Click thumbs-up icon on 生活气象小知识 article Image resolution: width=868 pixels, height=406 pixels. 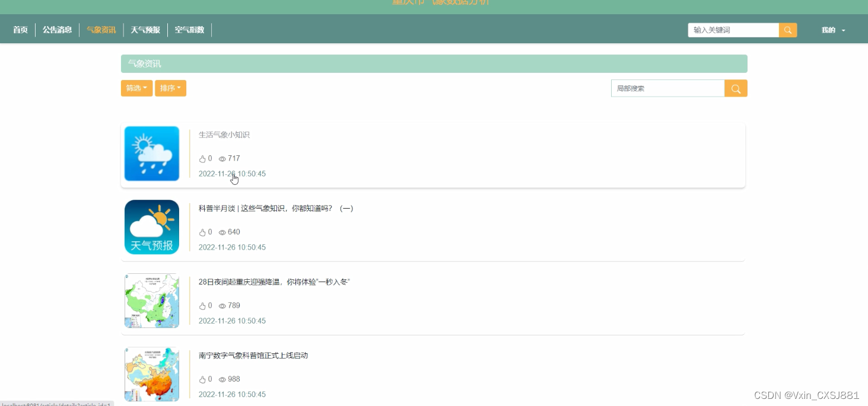click(x=202, y=159)
